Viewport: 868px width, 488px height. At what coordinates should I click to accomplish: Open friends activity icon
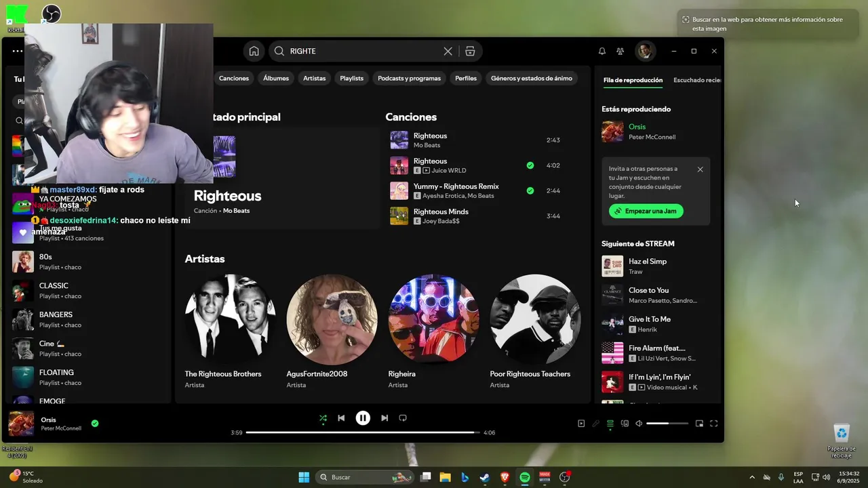pos(620,52)
